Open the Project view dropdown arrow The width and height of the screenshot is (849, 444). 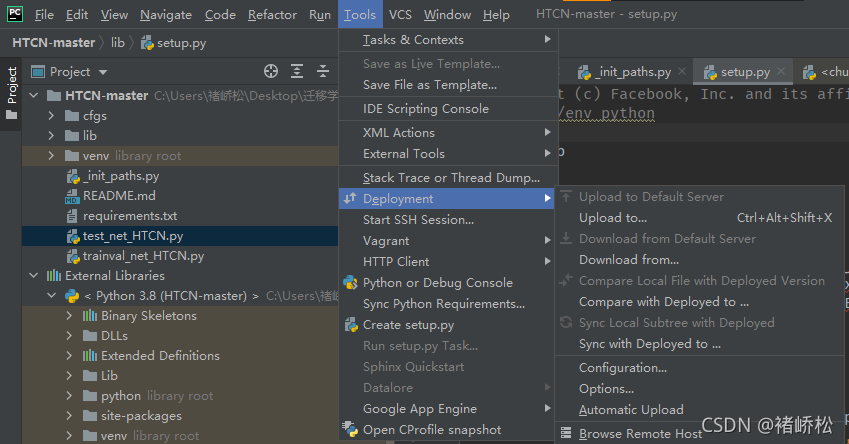pyautogui.click(x=103, y=72)
